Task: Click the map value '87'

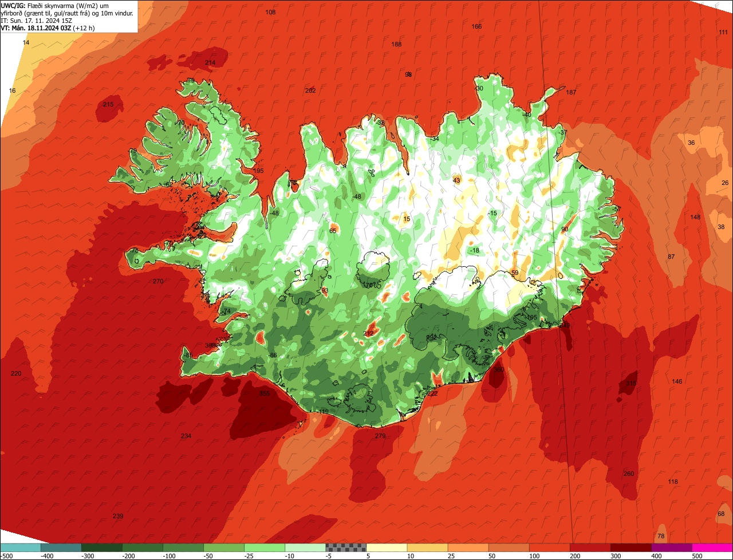Action: tap(671, 257)
